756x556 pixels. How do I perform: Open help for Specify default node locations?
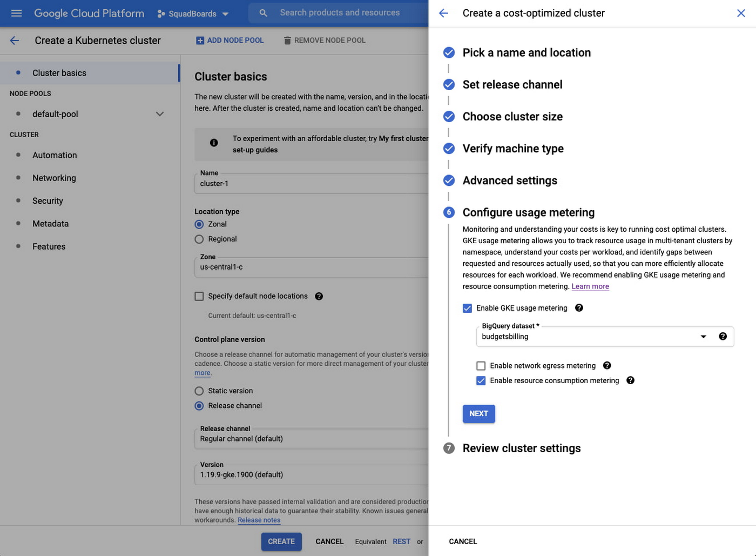319,296
